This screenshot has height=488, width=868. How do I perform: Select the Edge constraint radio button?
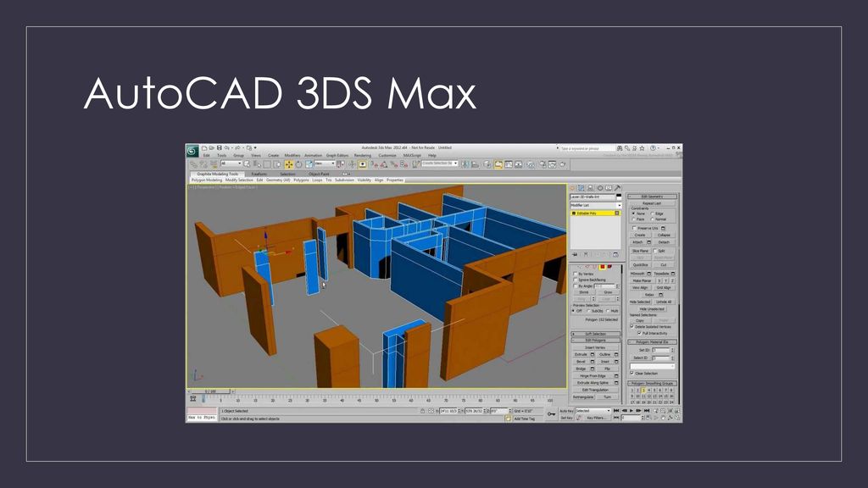(652, 213)
